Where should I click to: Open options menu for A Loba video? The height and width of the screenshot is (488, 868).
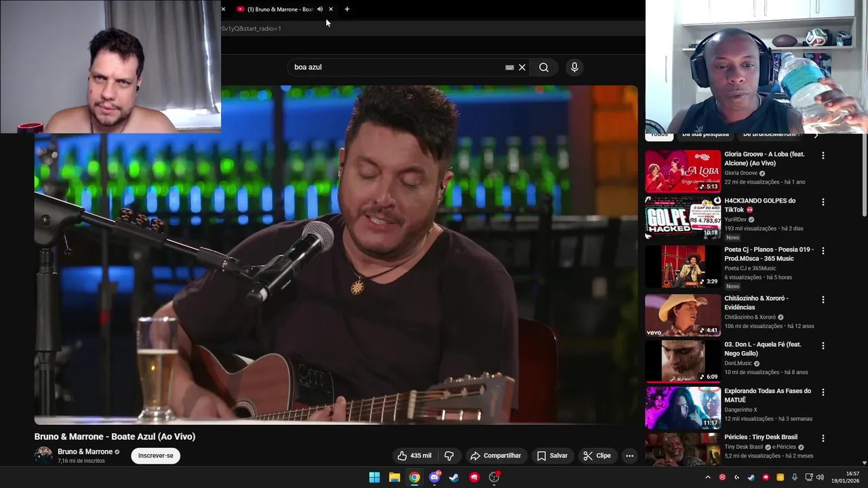pyautogui.click(x=823, y=156)
